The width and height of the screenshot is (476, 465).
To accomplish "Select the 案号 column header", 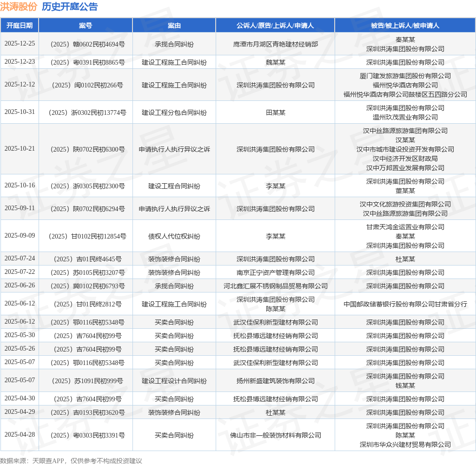I will pos(86,26).
